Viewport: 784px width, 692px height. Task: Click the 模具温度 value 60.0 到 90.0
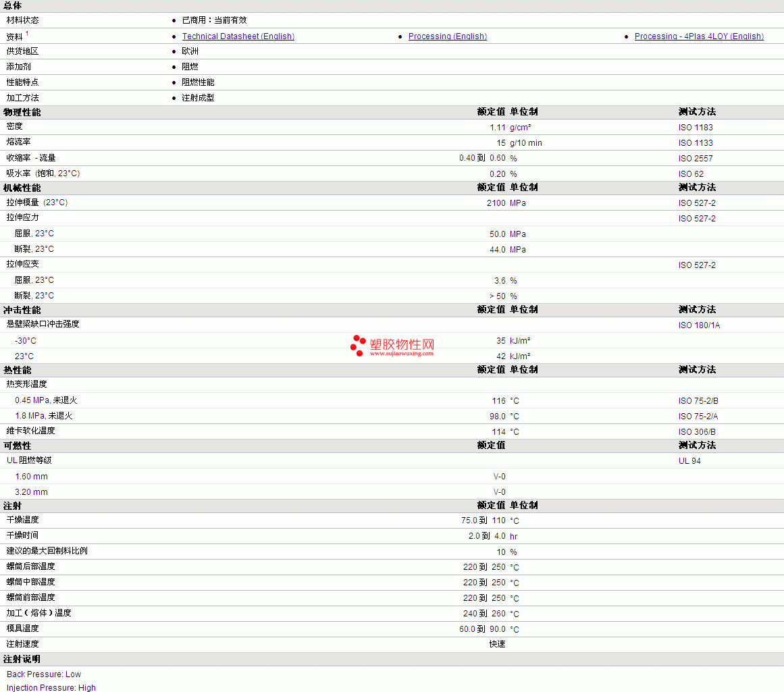483,629
